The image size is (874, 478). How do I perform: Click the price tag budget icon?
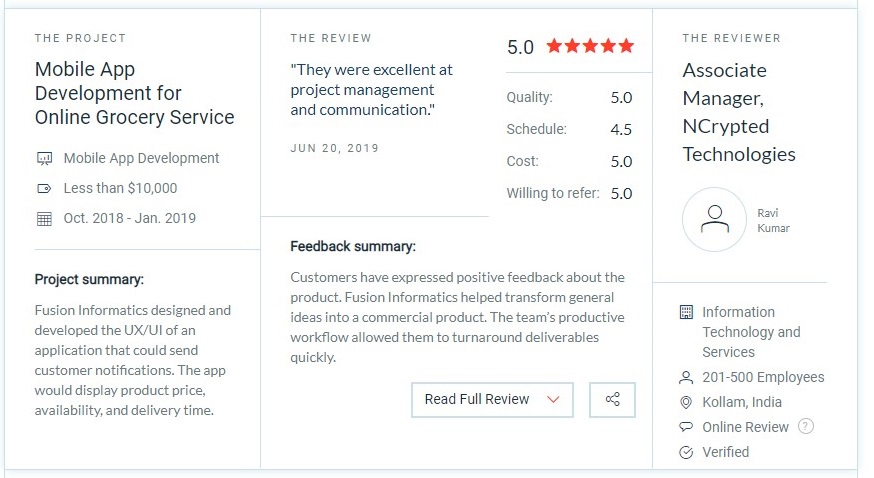44,188
